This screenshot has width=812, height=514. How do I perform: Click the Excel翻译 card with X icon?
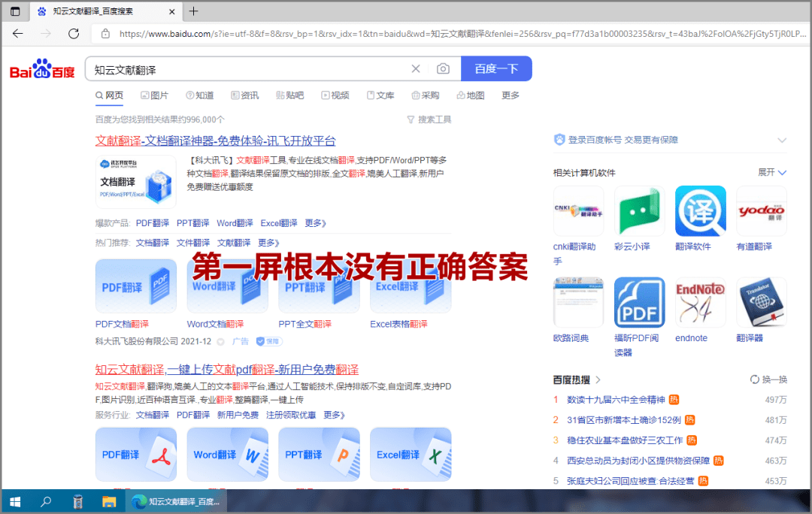coord(411,455)
